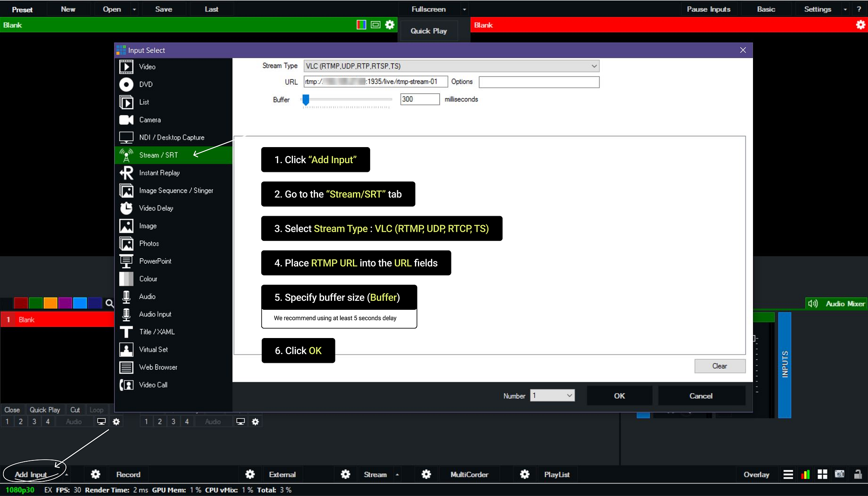Select the DVD input type
Image resolution: width=868 pixels, height=496 pixels.
click(173, 85)
